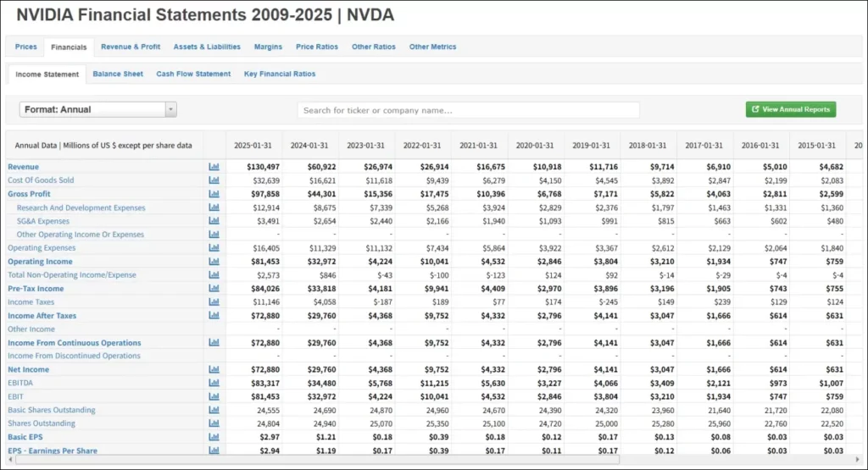Screen dimensions: 868x470
Task: Open chart icon for Operating Expenses
Action: (214, 248)
